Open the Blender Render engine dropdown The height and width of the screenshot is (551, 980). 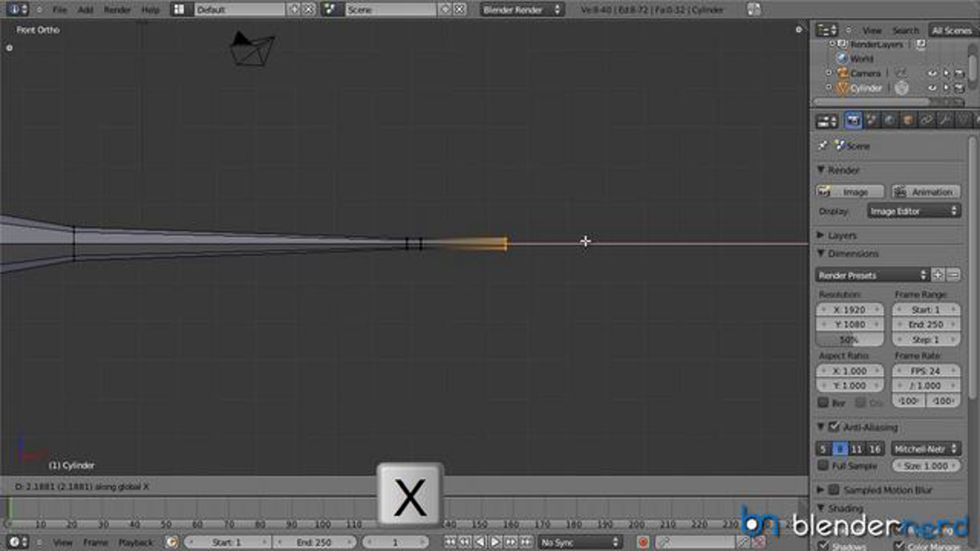(x=521, y=9)
